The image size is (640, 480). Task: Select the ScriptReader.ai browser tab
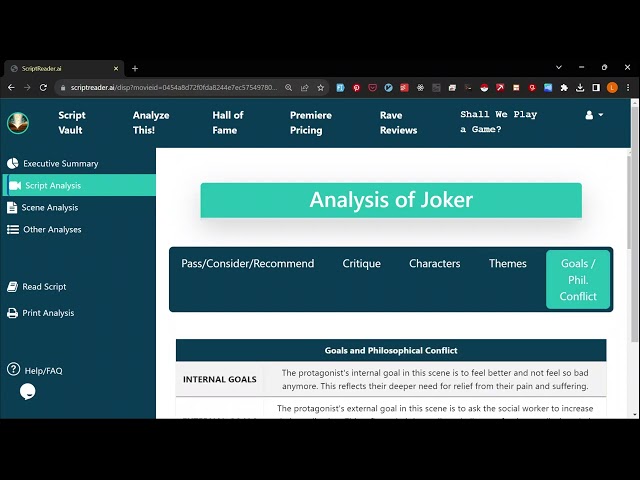coord(64,69)
